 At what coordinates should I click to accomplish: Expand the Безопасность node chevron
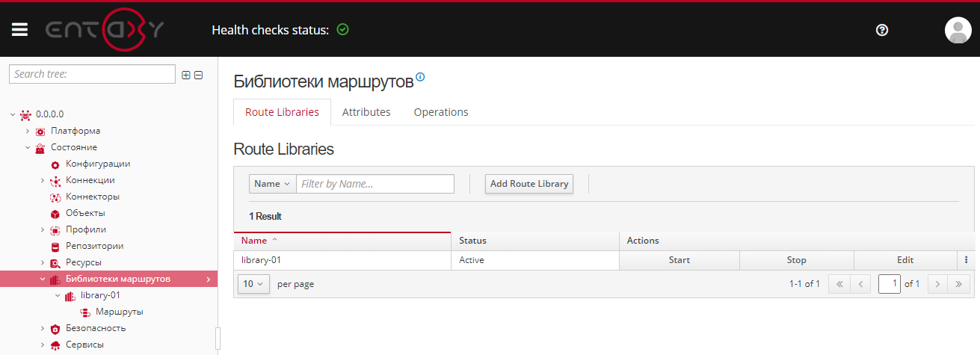pyautogui.click(x=43, y=328)
